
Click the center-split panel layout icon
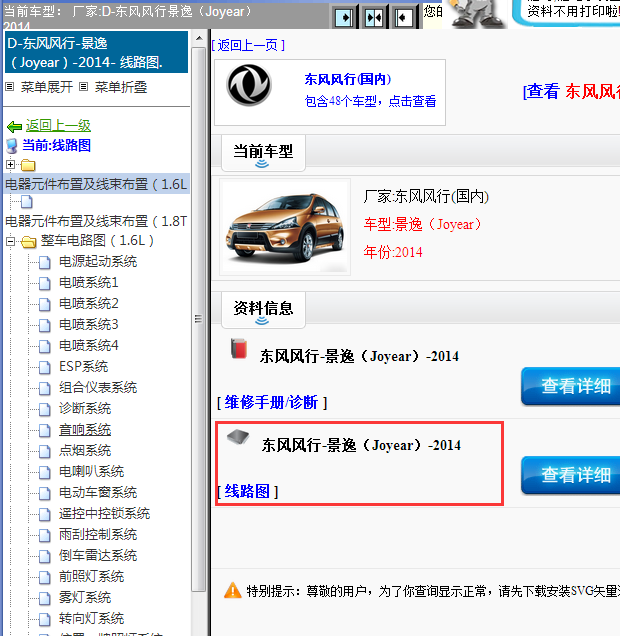374,17
